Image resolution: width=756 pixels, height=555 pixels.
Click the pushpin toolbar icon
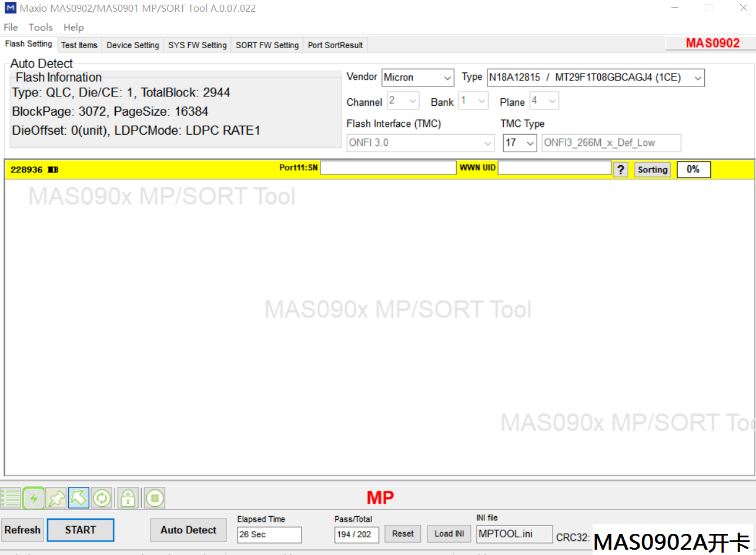56,498
